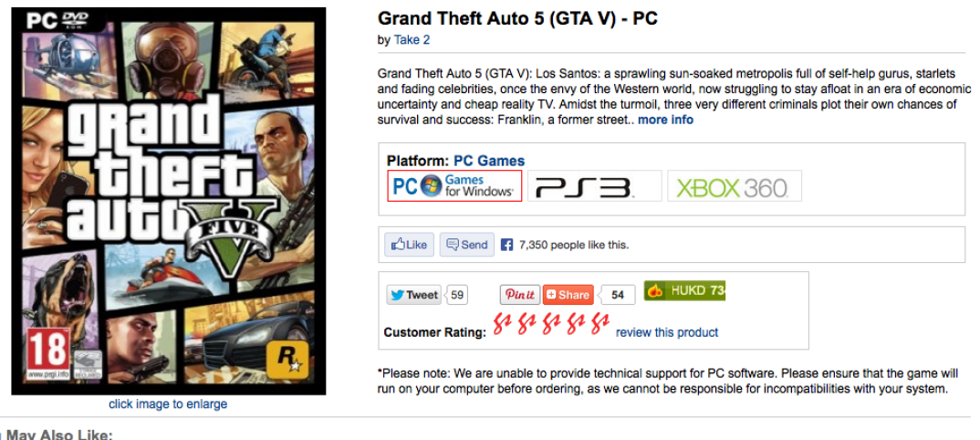Click the Facebook Like thumbs-up button
Viewport: 980px width, 440px height.
click(x=407, y=245)
